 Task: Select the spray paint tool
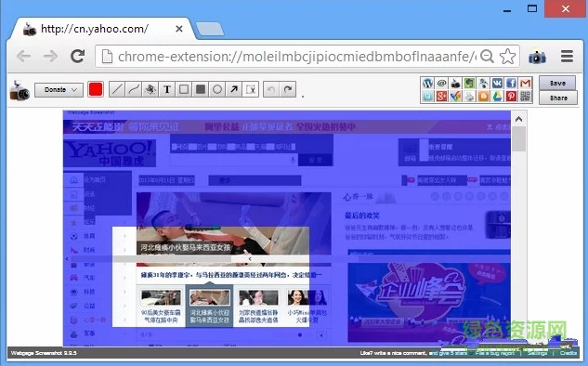coord(150,89)
